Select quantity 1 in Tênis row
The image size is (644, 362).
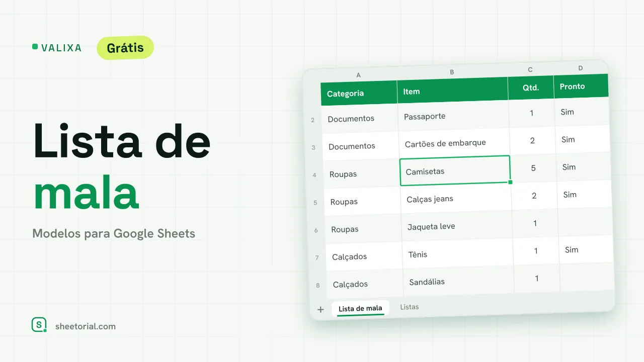(x=536, y=251)
